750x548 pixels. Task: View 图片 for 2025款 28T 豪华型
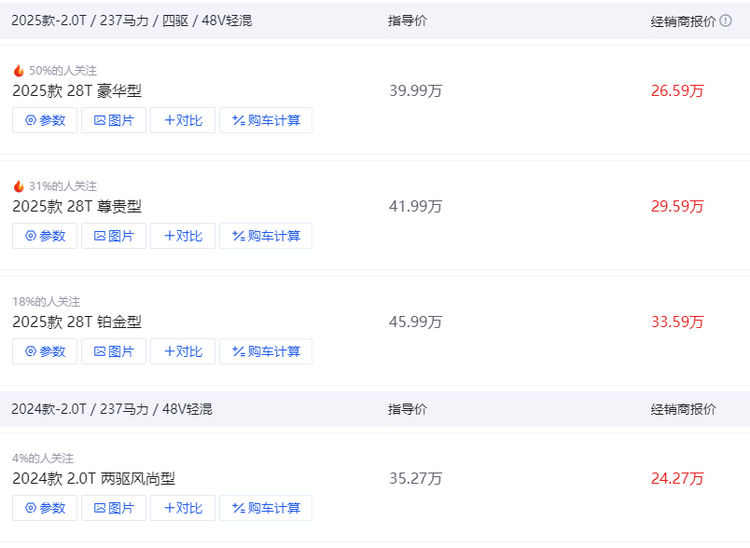[x=114, y=120]
